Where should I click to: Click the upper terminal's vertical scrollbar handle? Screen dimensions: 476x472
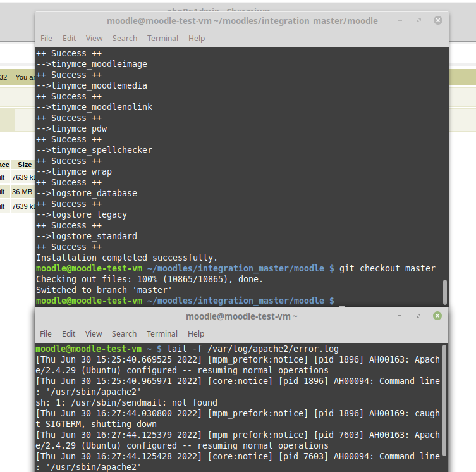(445, 292)
